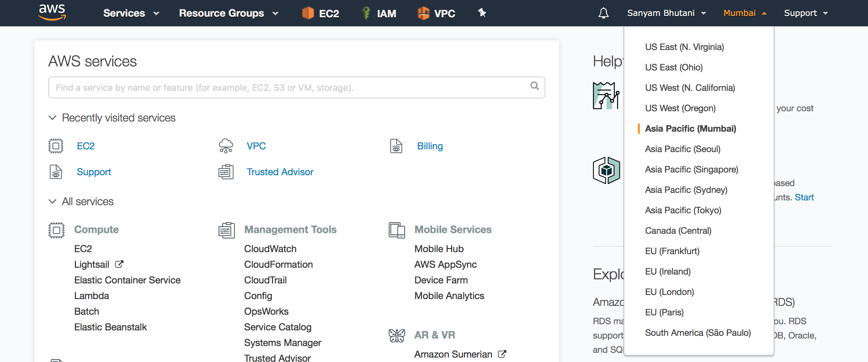This screenshot has height=362, width=868.
Task: Expand the Resource Groups dropdown
Action: [x=229, y=13]
